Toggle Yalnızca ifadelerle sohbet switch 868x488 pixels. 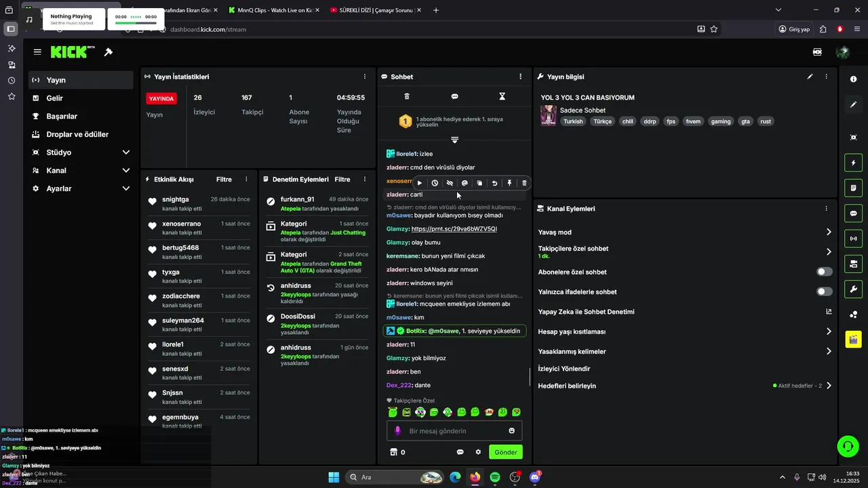click(825, 291)
